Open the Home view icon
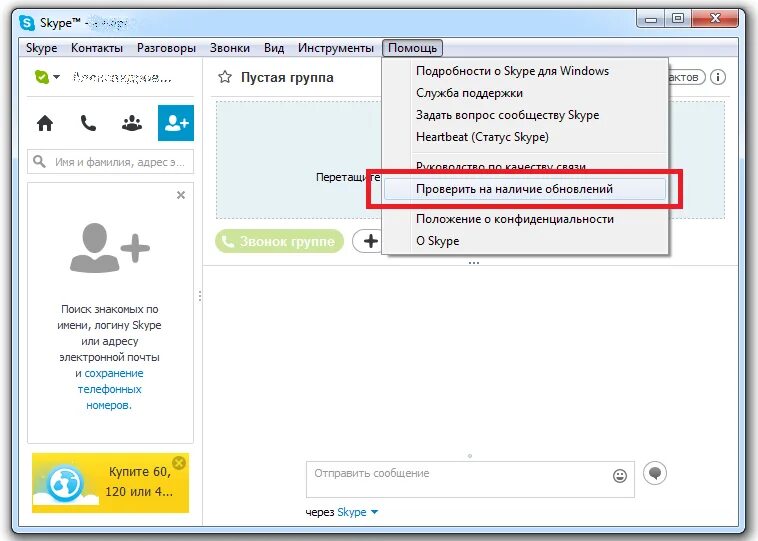This screenshot has height=541, width=758. click(x=45, y=123)
